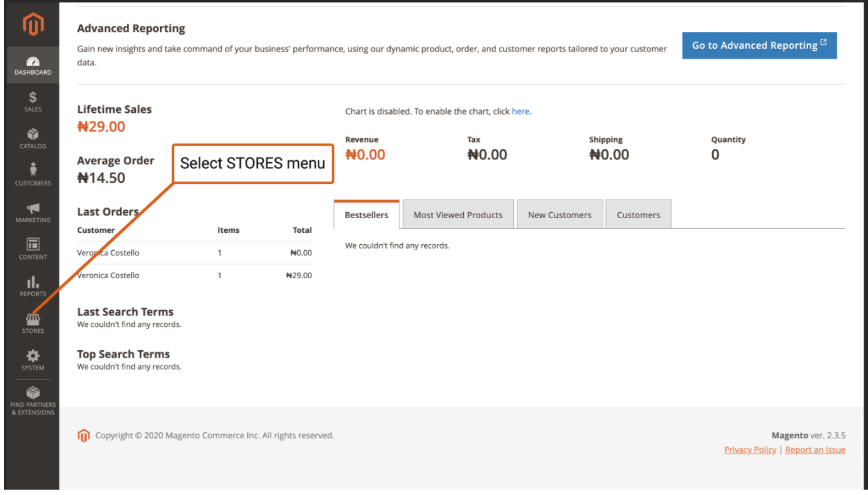Follow the Report an Issue link

point(815,450)
